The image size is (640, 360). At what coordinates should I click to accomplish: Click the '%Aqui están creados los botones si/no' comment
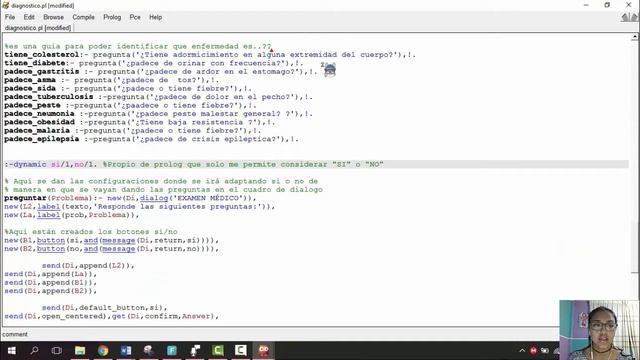(x=91, y=231)
